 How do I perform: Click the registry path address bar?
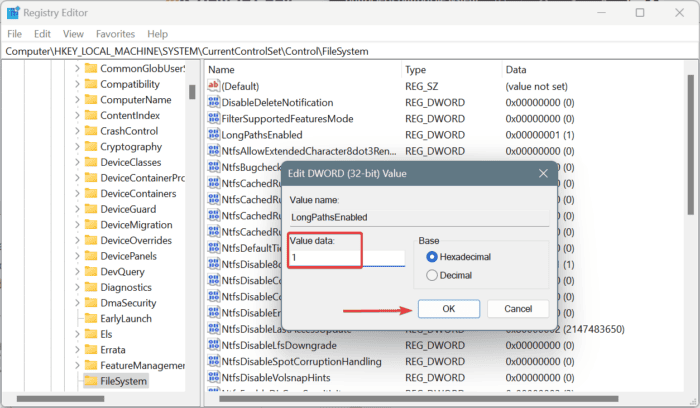click(350, 51)
